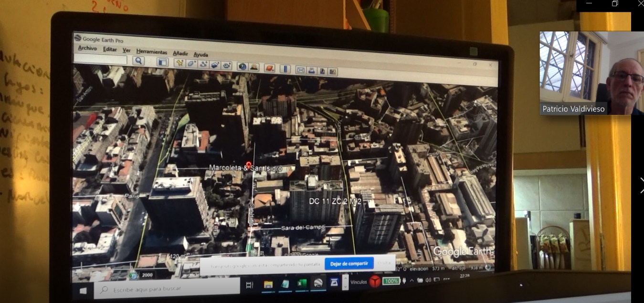Click the Paris street label on map

[x=131, y=196]
